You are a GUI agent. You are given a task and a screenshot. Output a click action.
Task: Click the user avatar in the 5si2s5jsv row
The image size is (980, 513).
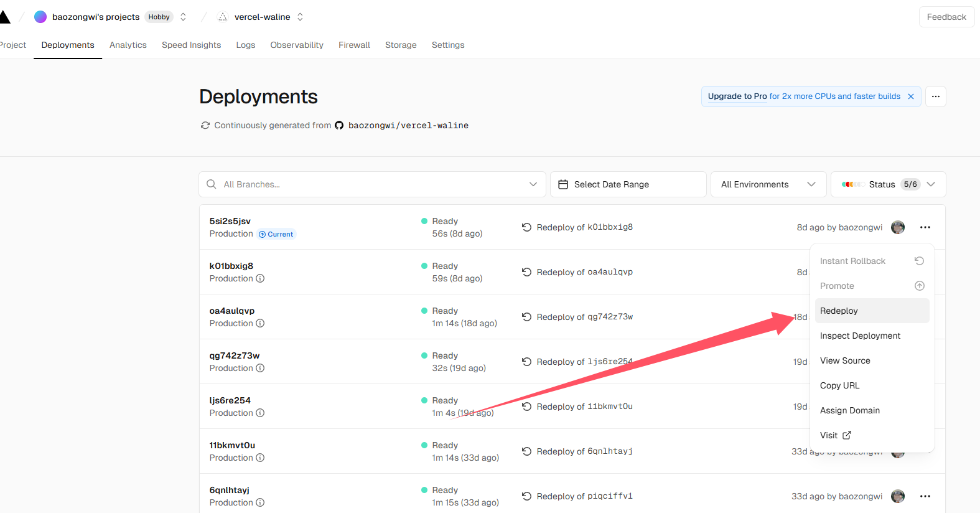coord(898,227)
